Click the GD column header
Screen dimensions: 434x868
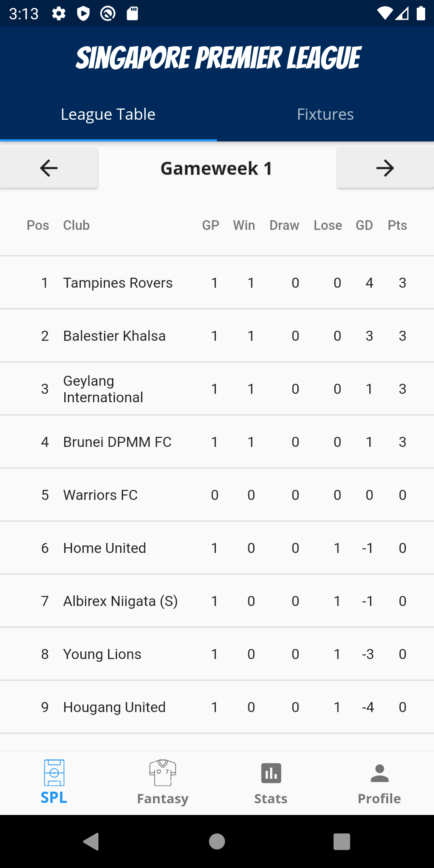tap(364, 225)
